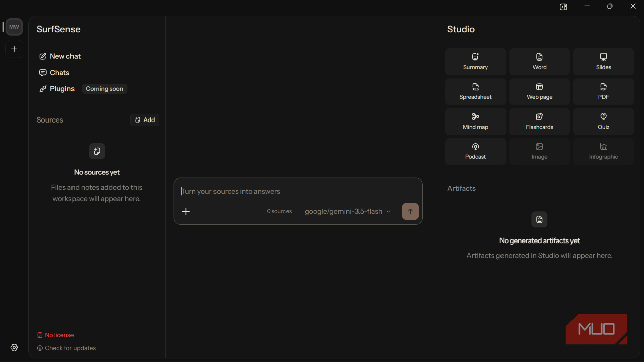
Task: Select the Image tile in Studio
Action: click(539, 151)
